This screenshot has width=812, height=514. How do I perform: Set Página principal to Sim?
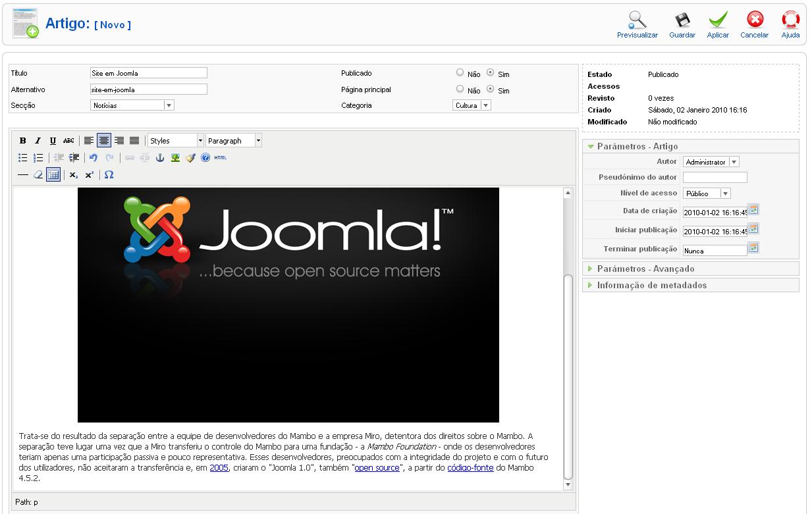[x=491, y=90]
